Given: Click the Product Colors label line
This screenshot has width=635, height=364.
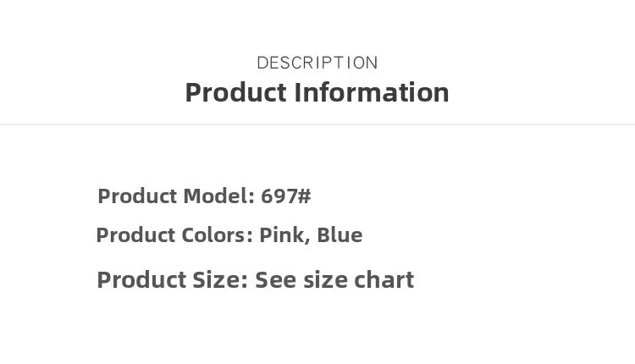Looking at the screenshot, I should point(229,235).
